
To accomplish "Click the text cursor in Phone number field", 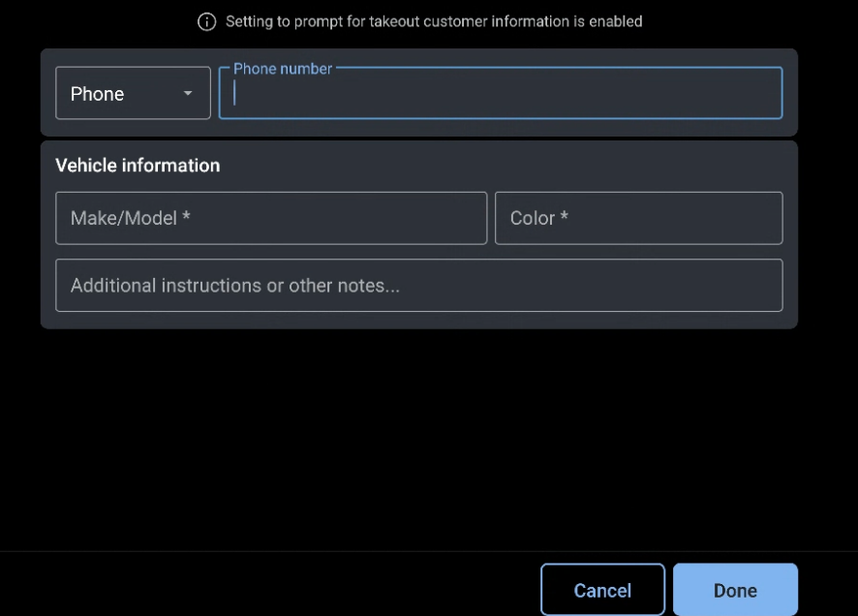I will coord(235,94).
